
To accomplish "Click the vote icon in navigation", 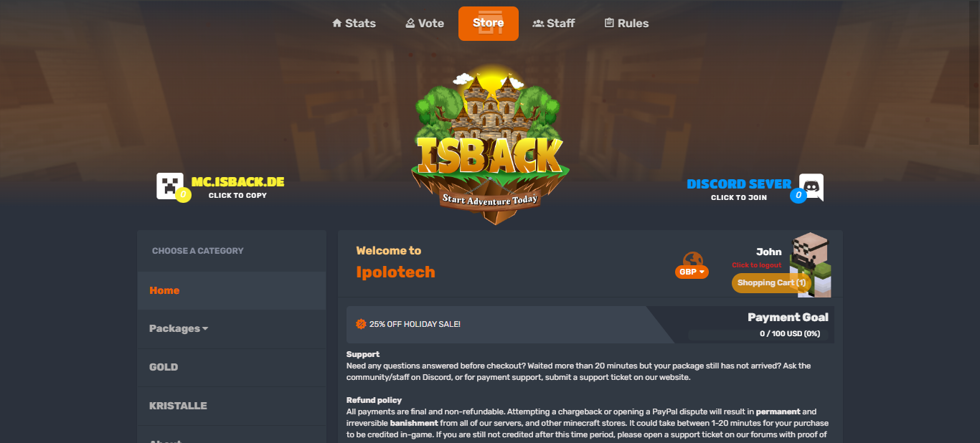I will 410,23.
